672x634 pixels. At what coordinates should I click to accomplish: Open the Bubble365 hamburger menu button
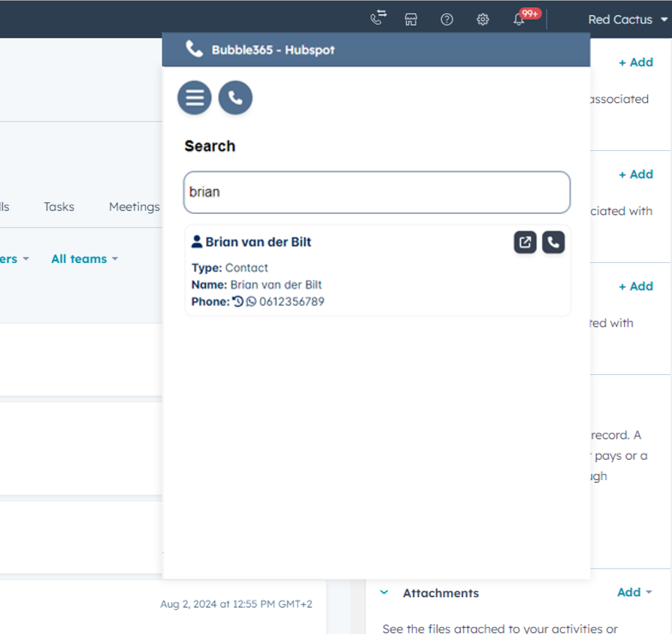[x=194, y=98]
